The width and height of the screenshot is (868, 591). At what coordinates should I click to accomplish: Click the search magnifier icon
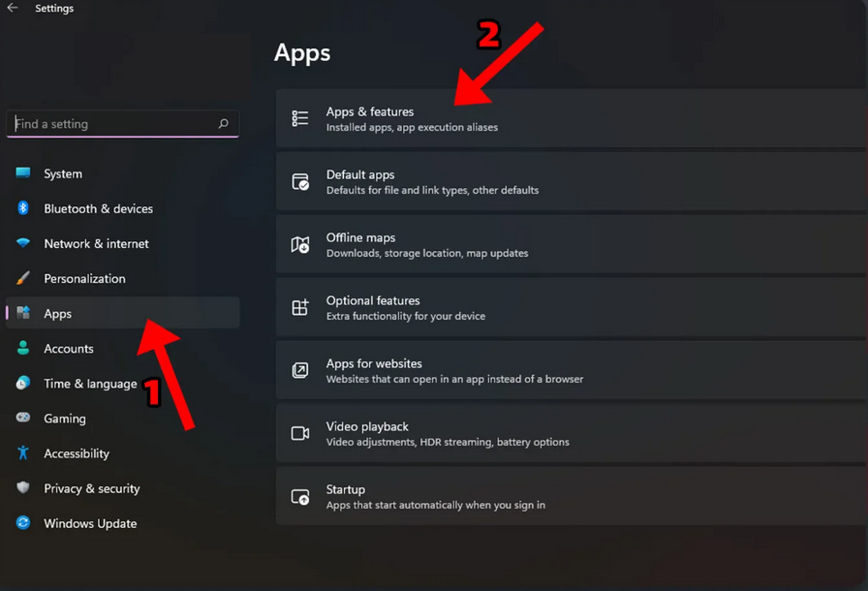(x=224, y=124)
